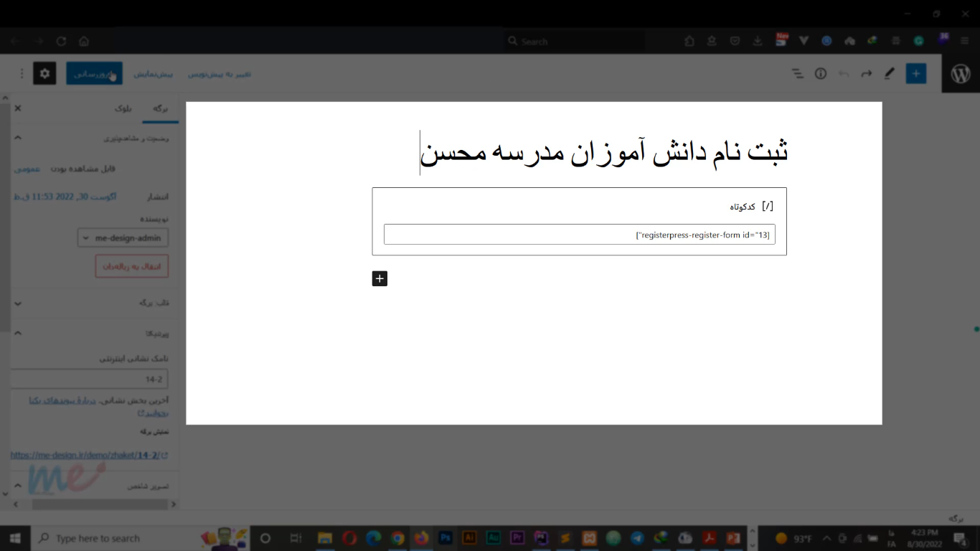Screen dimensions: 980x551
Task: Open document details info icon
Action: pyautogui.click(x=821, y=73)
